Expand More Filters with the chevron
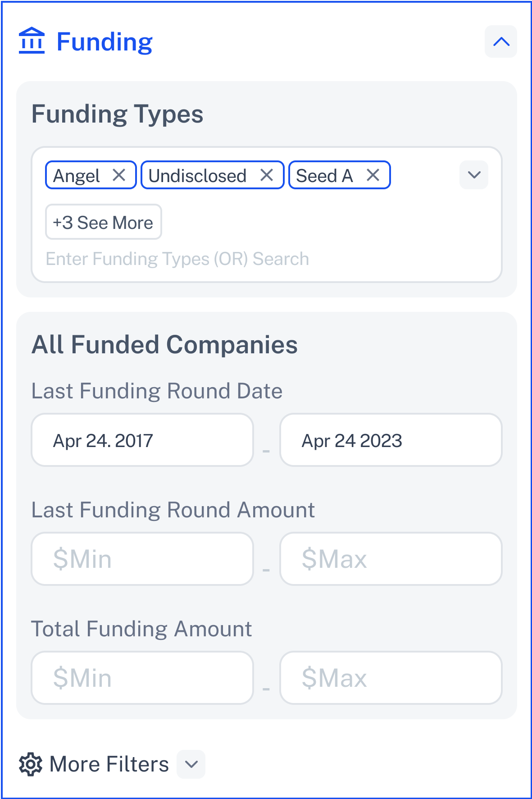The image size is (532, 799). pos(191,764)
